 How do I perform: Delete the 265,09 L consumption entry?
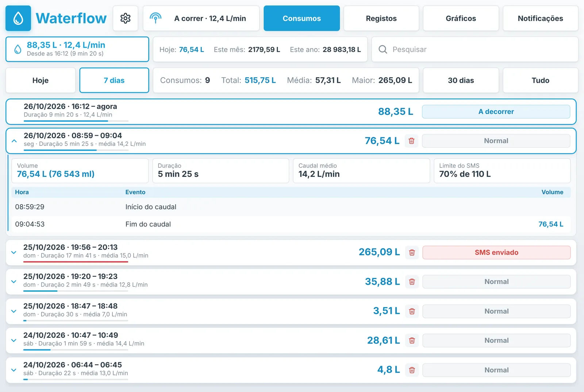412,252
